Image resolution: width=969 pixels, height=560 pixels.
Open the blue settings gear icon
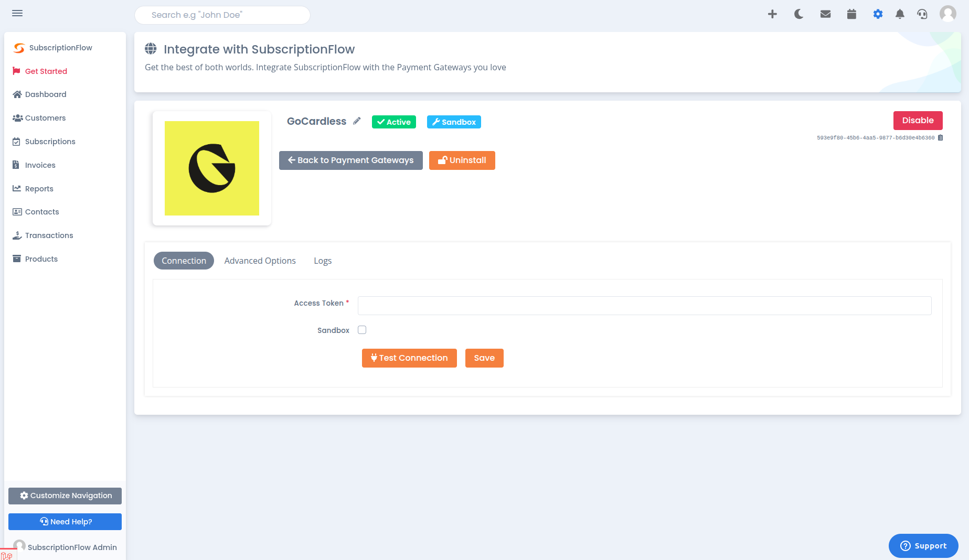tap(878, 14)
